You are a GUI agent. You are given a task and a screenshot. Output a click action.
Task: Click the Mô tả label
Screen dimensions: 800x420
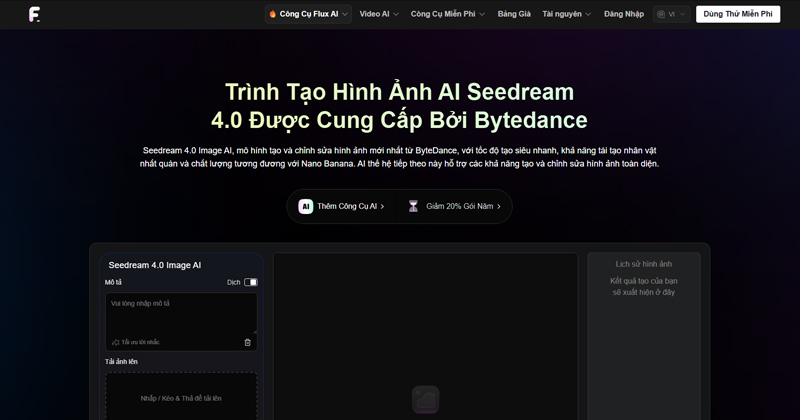coord(113,282)
